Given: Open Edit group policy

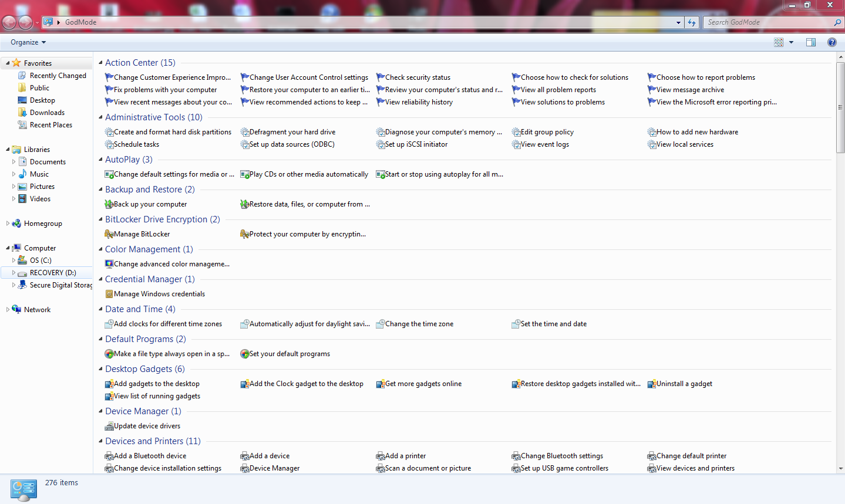Looking at the screenshot, I should pyautogui.click(x=547, y=132).
